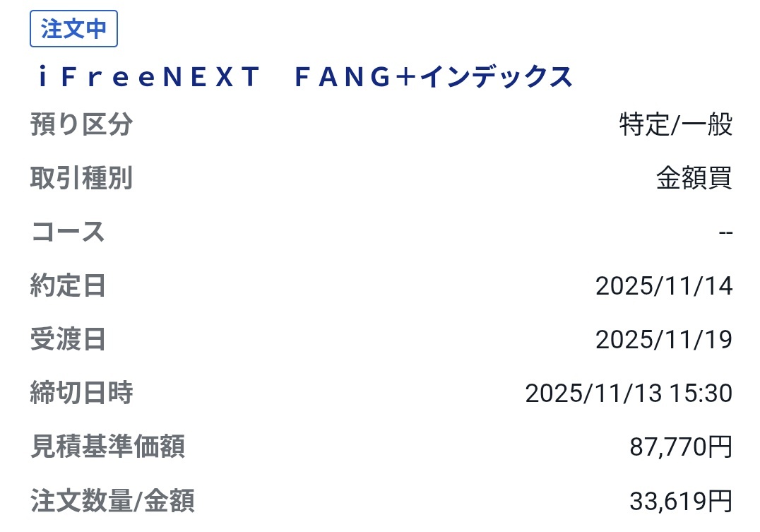Click the -- course value
The width and height of the screenshot is (760, 532).
pos(725,232)
